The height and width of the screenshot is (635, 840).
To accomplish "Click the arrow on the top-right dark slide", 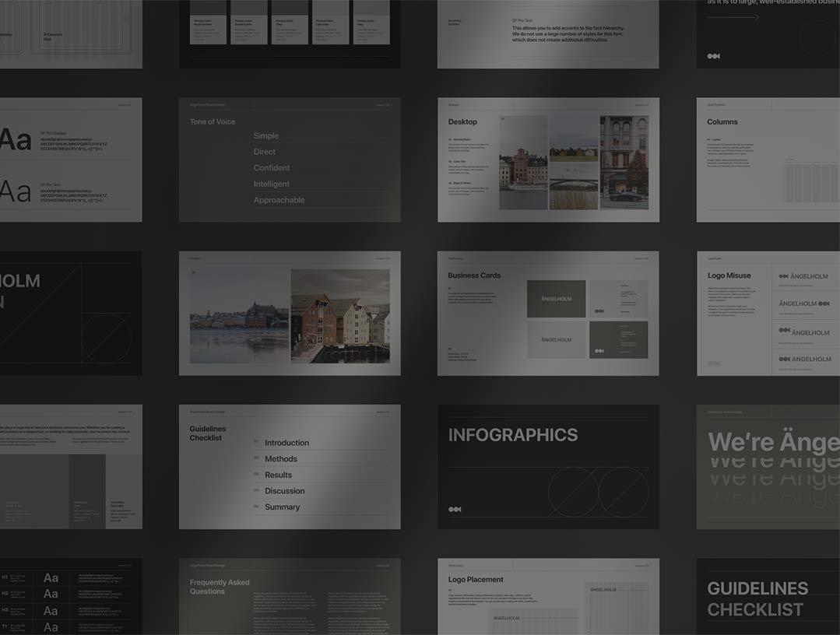I will 733,17.
